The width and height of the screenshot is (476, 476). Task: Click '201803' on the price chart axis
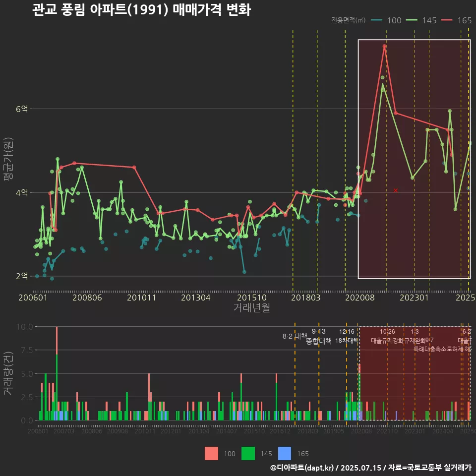click(306, 297)
